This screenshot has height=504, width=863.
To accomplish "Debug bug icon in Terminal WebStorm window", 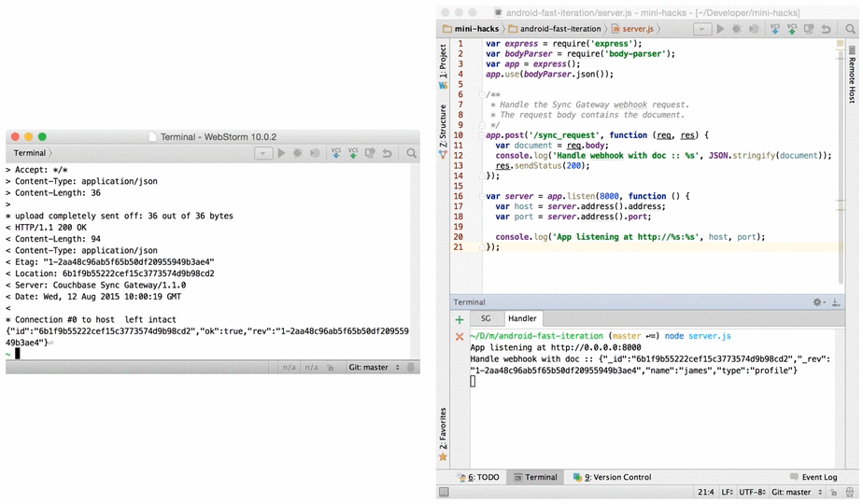I will pos(298,153).
